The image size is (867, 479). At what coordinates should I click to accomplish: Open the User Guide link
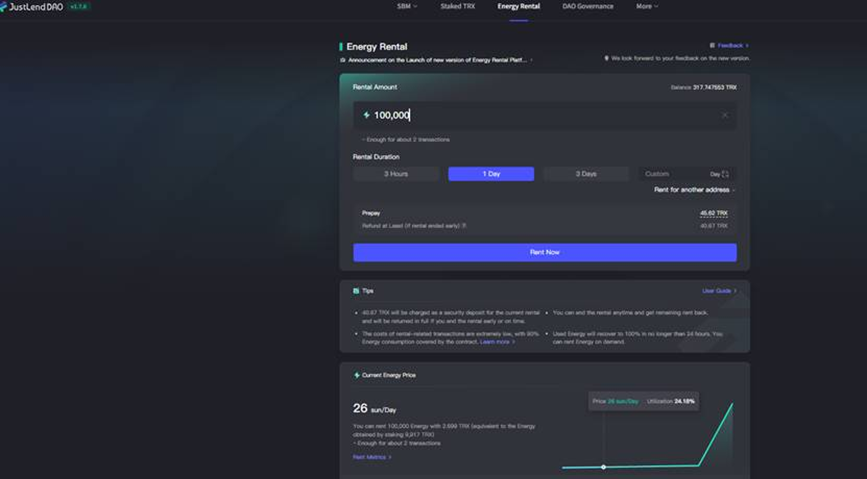[719, 291]
